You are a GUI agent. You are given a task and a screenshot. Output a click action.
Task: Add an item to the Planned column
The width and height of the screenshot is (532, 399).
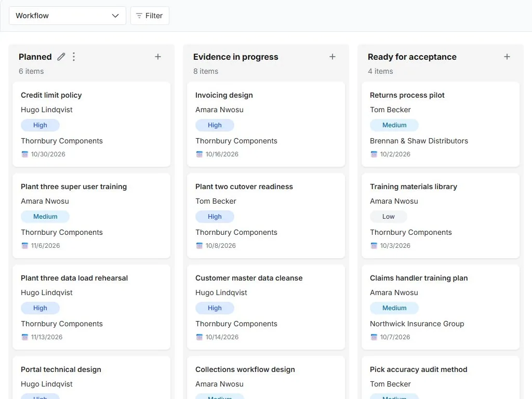tap(158, 57)
